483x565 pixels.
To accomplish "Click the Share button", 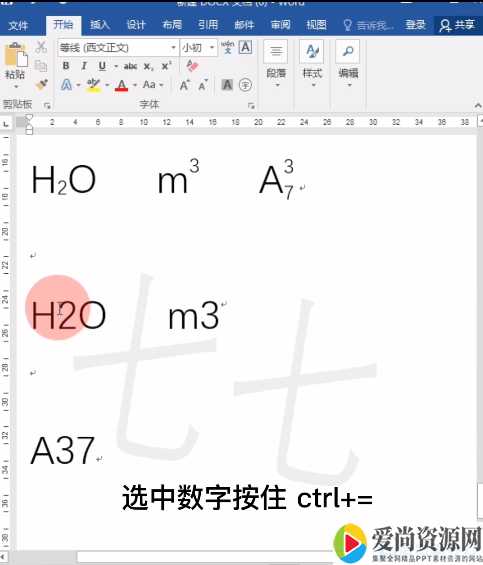I will pyautogui.click(x=457, y=25).
